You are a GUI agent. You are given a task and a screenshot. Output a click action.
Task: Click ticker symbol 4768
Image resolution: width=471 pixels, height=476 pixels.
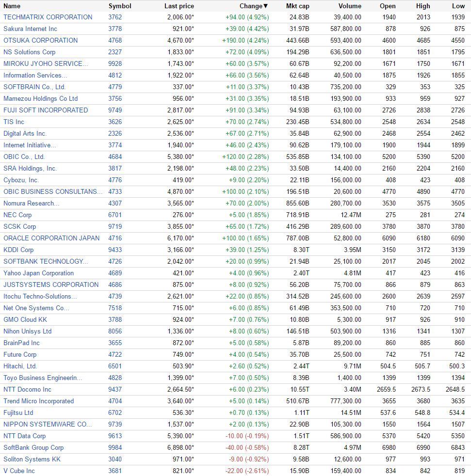pyautogui.click(x=115, y=40)
